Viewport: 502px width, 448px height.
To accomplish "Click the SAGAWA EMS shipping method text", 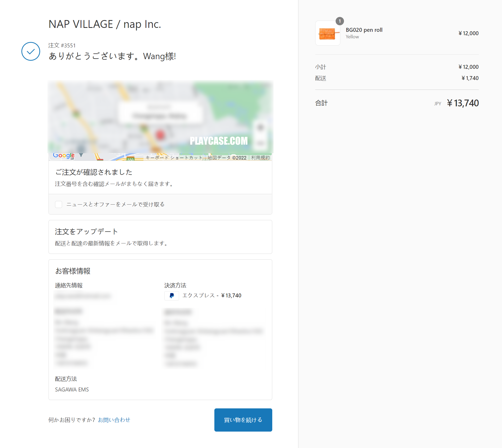I will (x=72, y=390).
